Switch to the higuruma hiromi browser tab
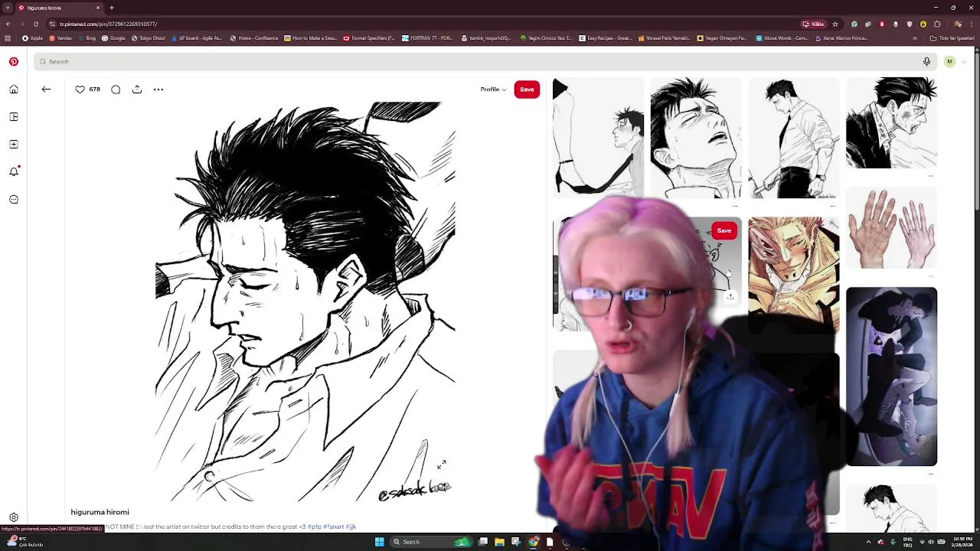Image resolution: width=980 pixels, height=551 pixels. 60,8
